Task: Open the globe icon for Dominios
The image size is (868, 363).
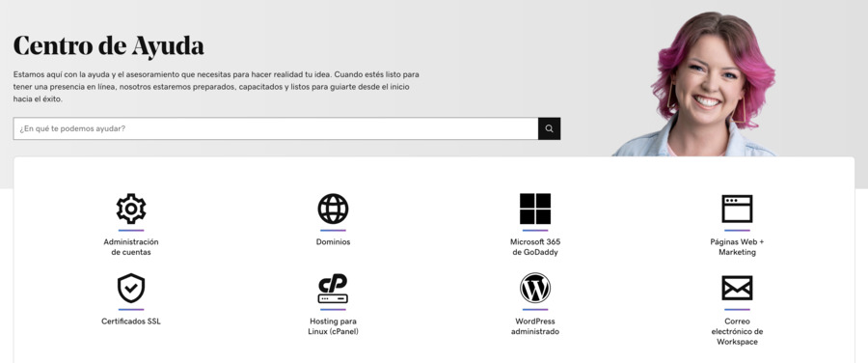Action: [x=334, y=209]
